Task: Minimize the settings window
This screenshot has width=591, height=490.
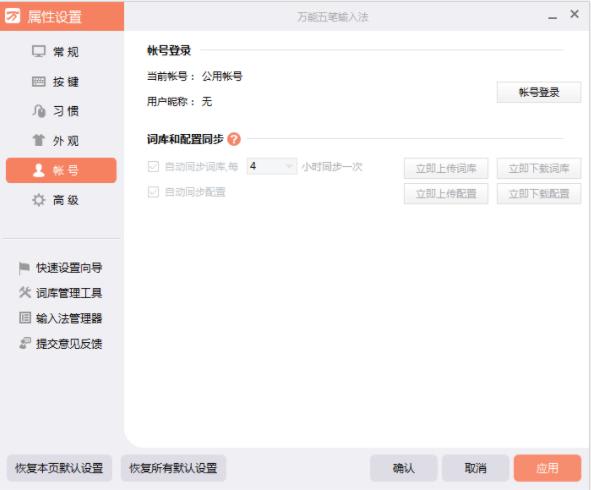Action: (553, 17)
